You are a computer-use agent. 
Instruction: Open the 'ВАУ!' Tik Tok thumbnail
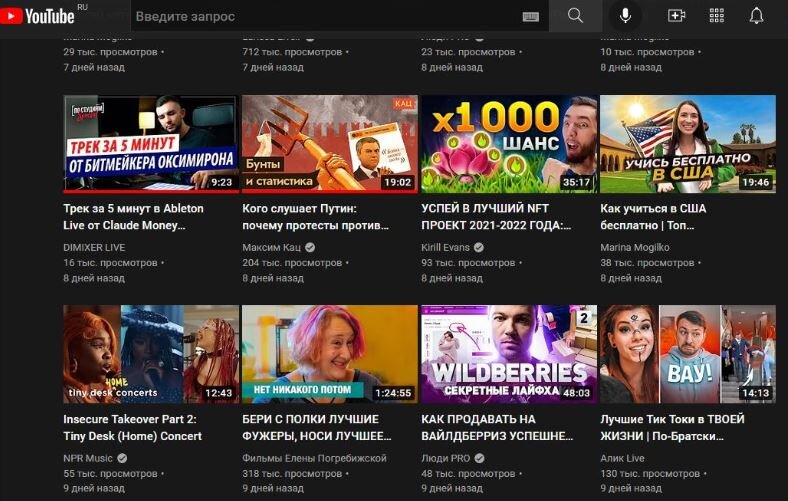tap(688, 354)
